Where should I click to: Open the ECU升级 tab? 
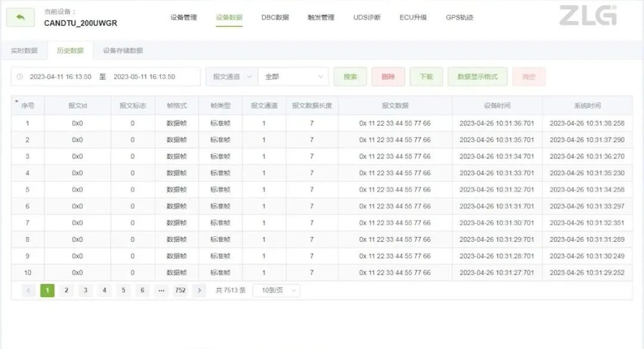click(x=413, y=17)
